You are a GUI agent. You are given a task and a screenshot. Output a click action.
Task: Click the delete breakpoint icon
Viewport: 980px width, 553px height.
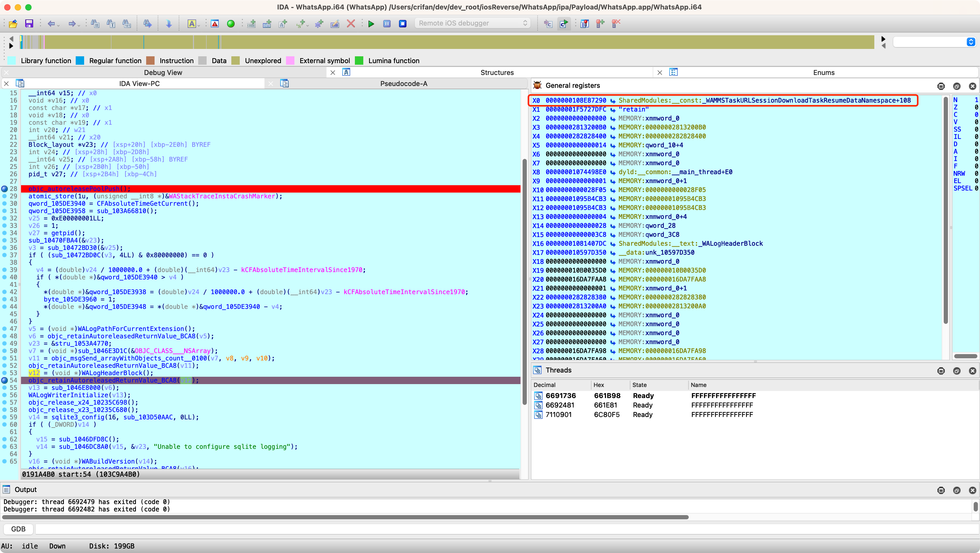(x=616, y=24)
